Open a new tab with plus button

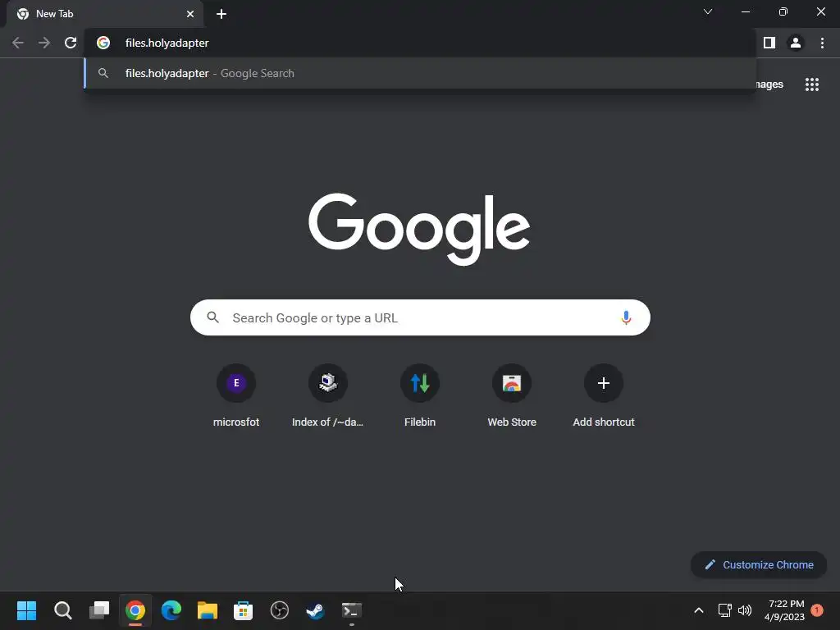[x=221, y=14]
